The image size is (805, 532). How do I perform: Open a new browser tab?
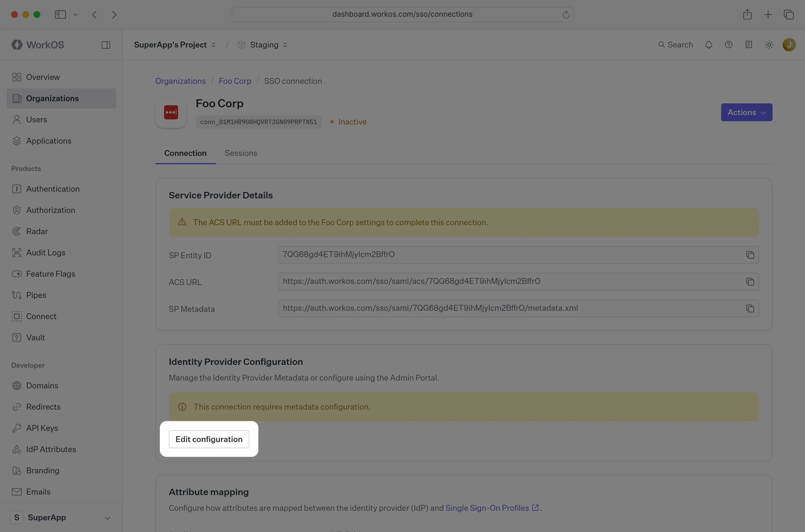pos(768,14)
